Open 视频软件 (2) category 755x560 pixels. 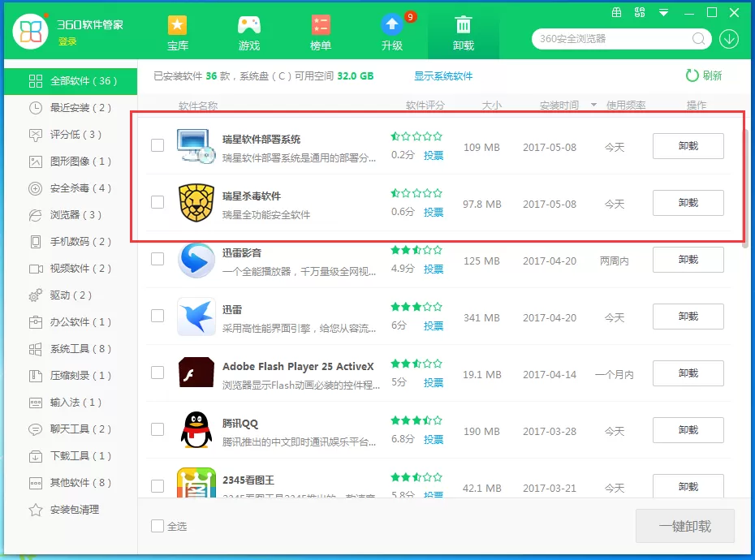coord(71,269)
